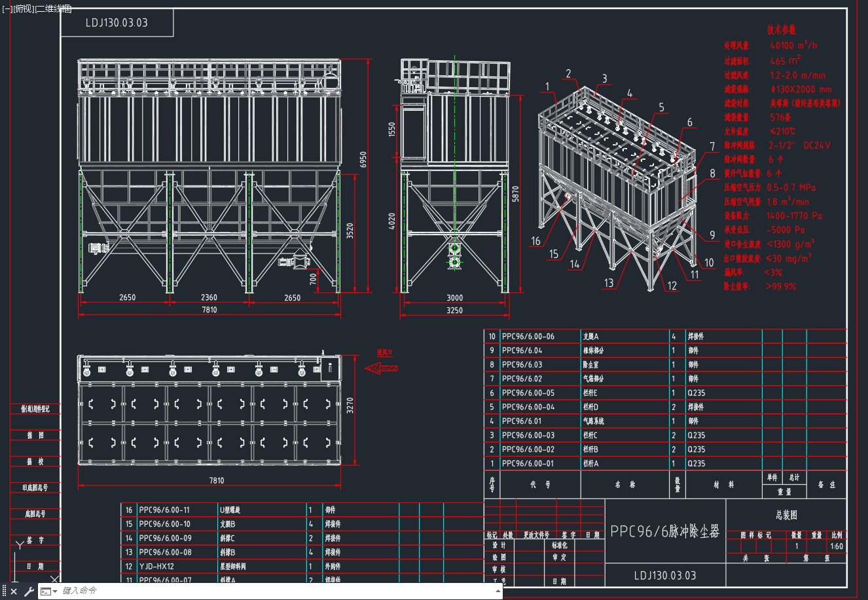868x600 pixels.
Task: Select the 6950 height dimension
Action: 363,160
